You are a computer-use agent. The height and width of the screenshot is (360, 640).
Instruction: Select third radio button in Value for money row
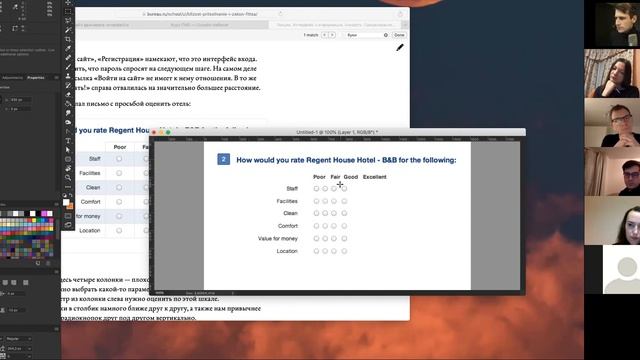coord(334,239)
